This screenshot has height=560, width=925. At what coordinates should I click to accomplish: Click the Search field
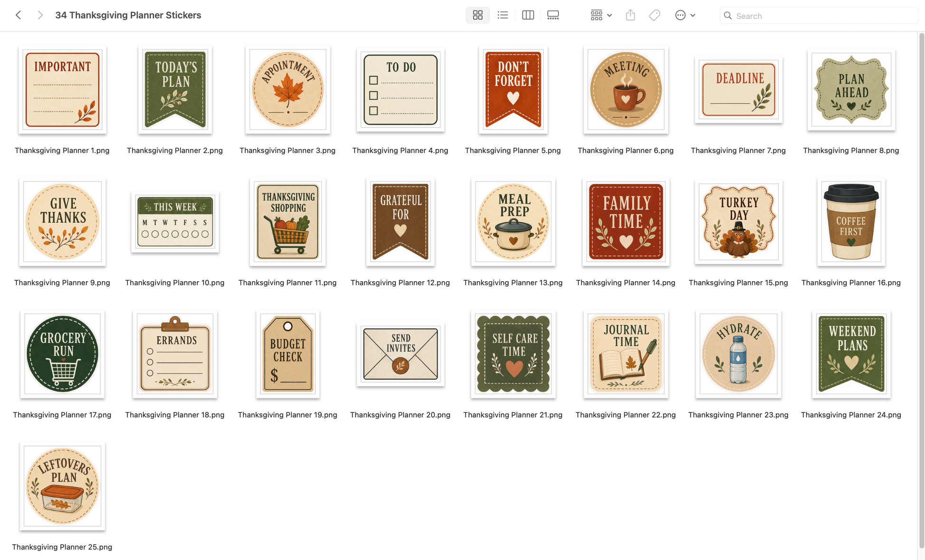819,16
